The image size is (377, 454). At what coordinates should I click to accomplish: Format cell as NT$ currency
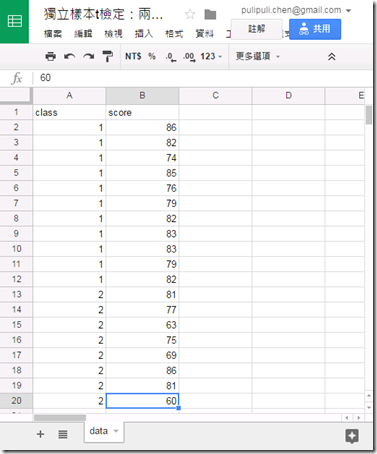click(x=133, y=56)
